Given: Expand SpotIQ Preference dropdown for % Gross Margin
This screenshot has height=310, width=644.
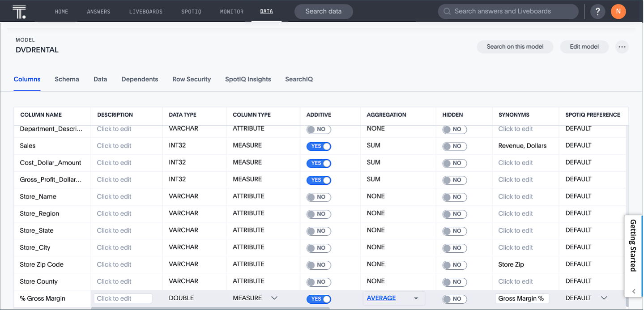Looking at the screenshot, I should tap(604, 298).
